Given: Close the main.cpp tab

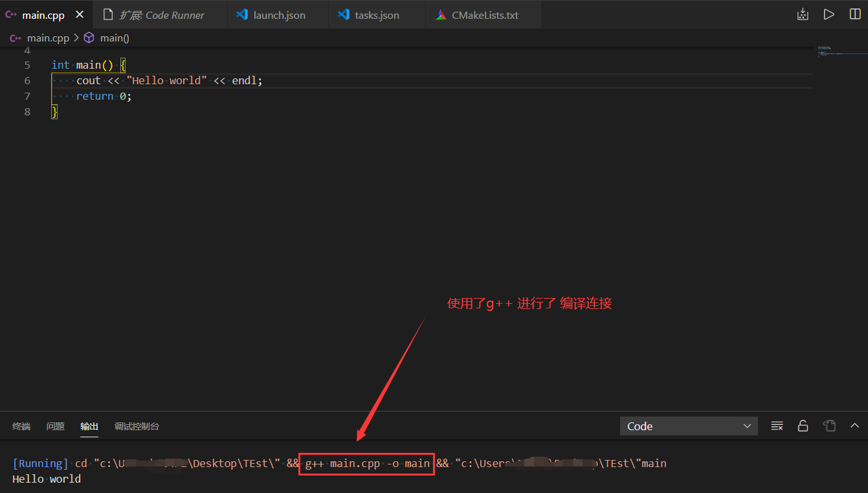Looking at the screenshot, I should 80,15.
